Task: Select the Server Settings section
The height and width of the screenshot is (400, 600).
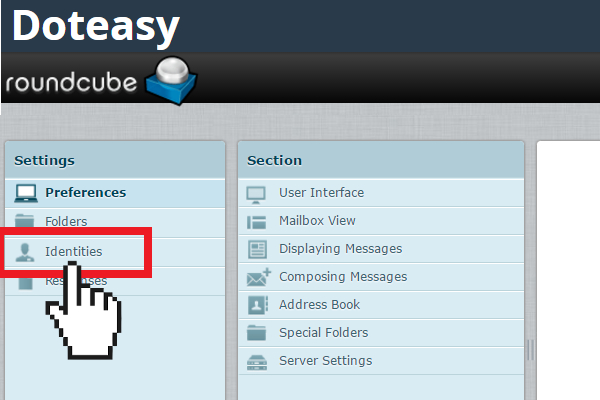Action: tap(381, 361)
